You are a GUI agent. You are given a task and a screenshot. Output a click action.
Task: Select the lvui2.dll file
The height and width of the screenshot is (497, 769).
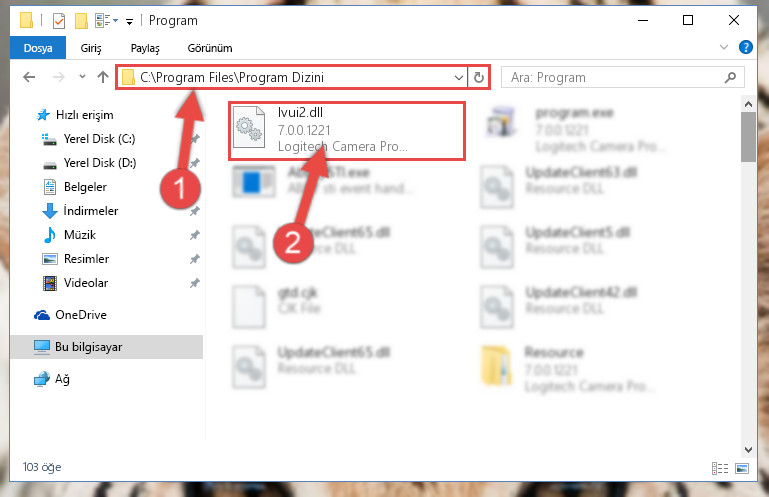pyautogui.click(x=347, y=131)
